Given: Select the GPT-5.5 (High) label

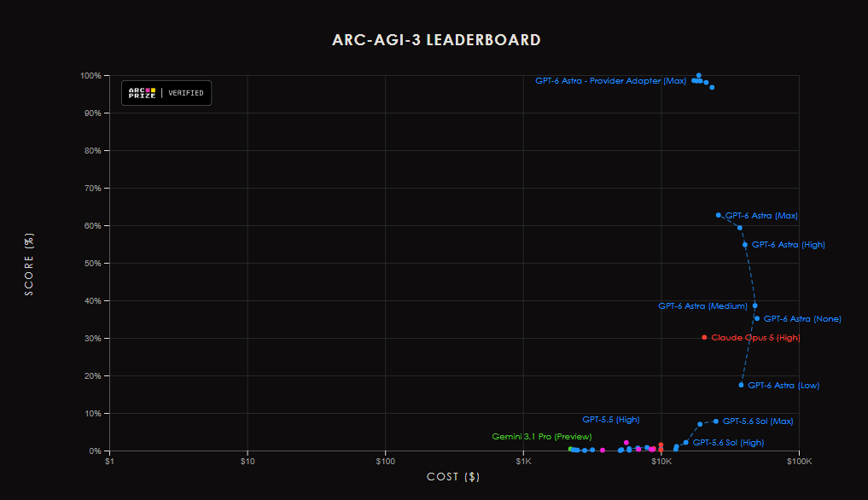Looking at the screenshot, I should click(x=610, y=420).
